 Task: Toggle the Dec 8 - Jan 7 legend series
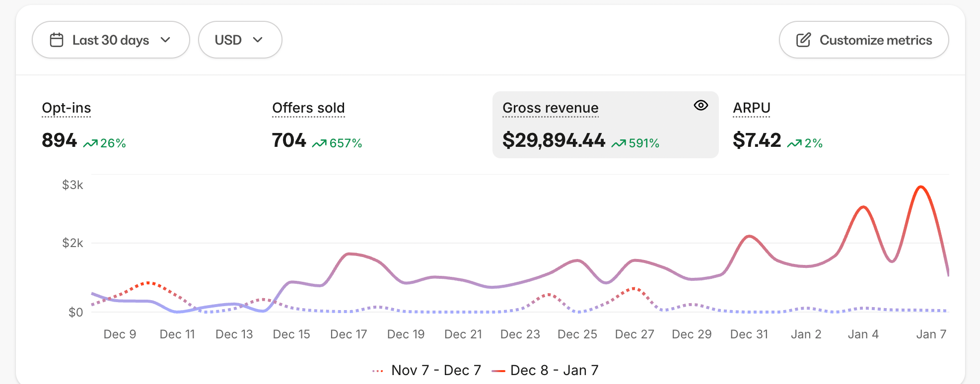(x=554, y=370)
